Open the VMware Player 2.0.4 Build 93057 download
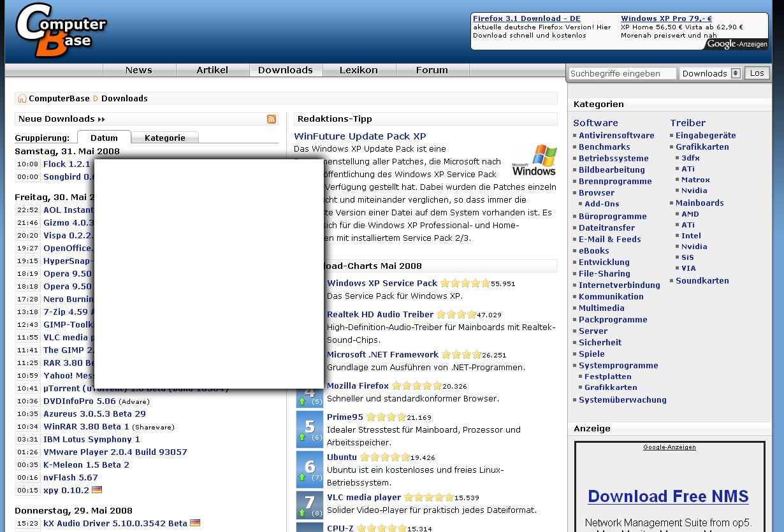784x532 pixels. click(115, 452)
